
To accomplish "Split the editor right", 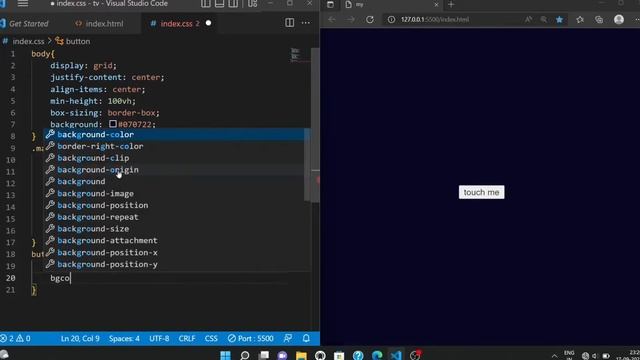I will [289, 23].
